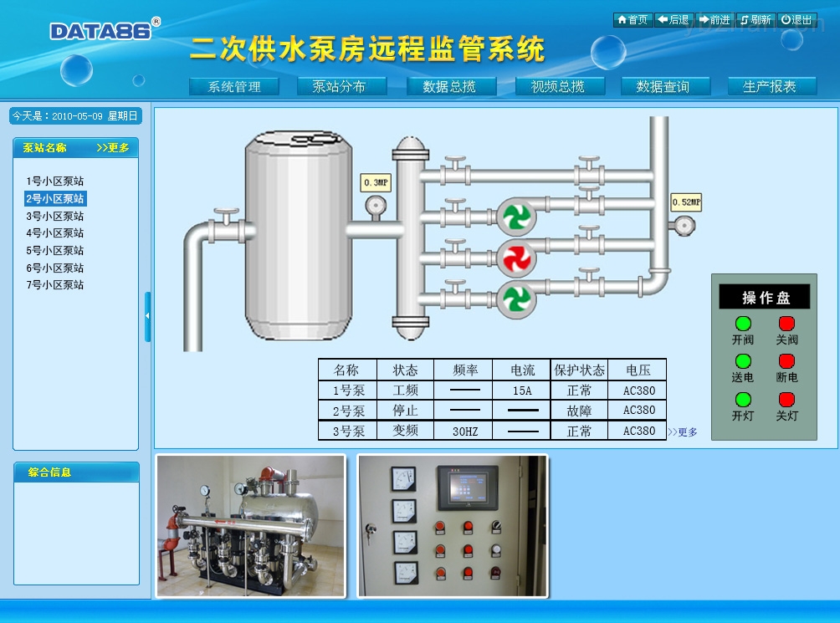
Task: Click the 刷新 refresh button
Action: [755, 20]
